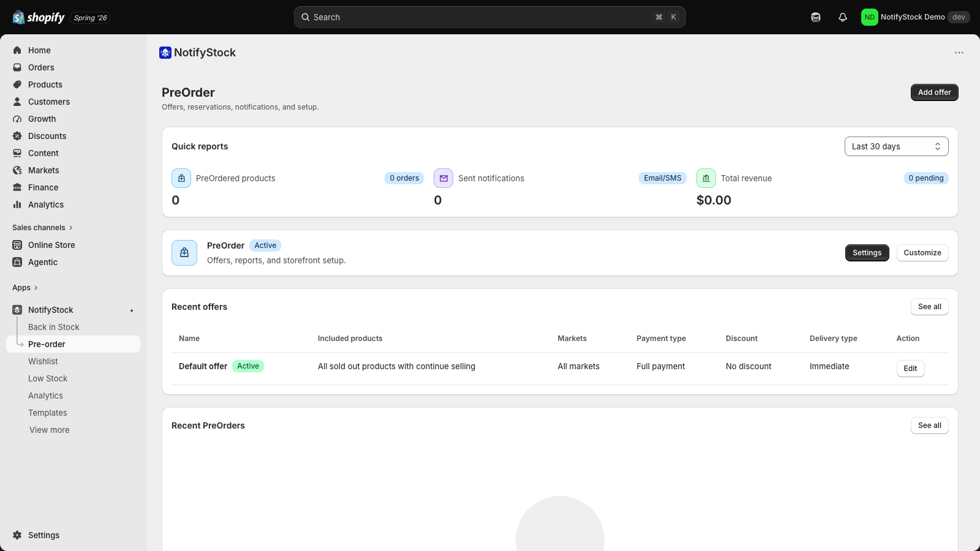Click the Agentic channel icon
980x551 pixels.
point(17,262)
